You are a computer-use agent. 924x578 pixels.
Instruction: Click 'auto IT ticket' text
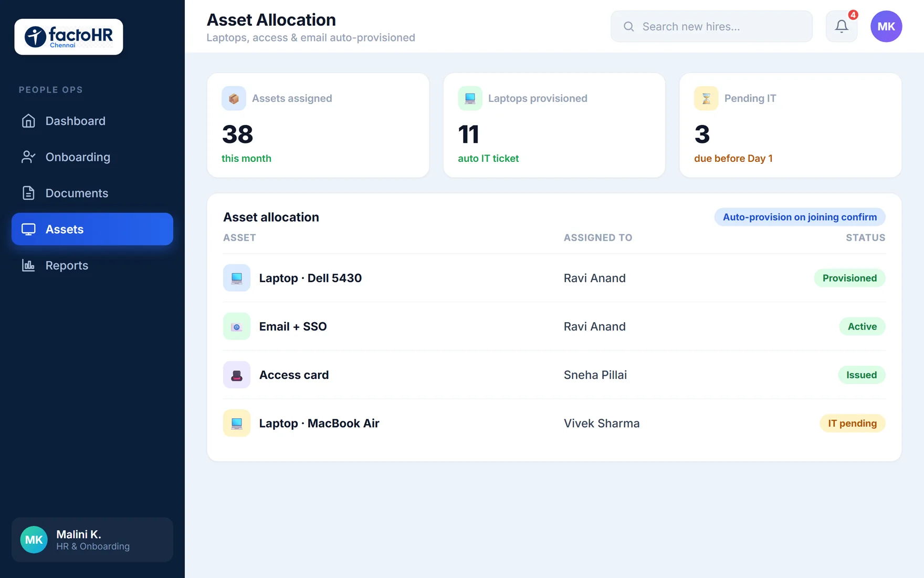coord(488,158)
